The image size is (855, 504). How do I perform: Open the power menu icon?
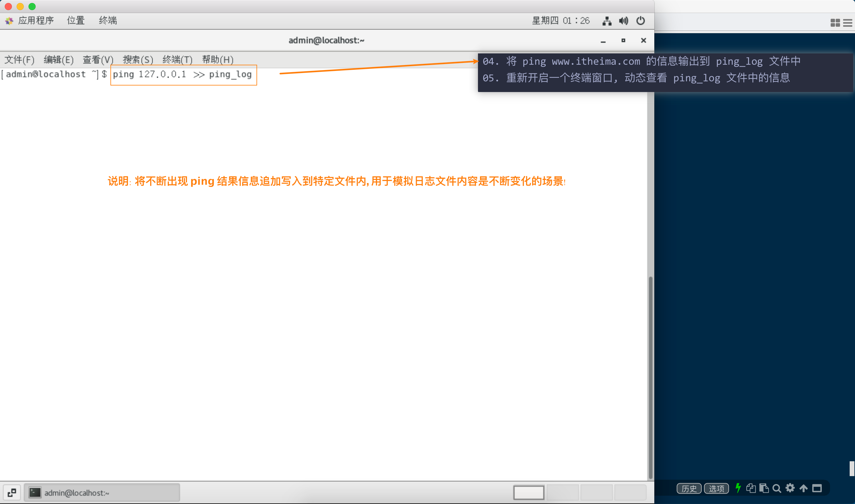[640, 21]
